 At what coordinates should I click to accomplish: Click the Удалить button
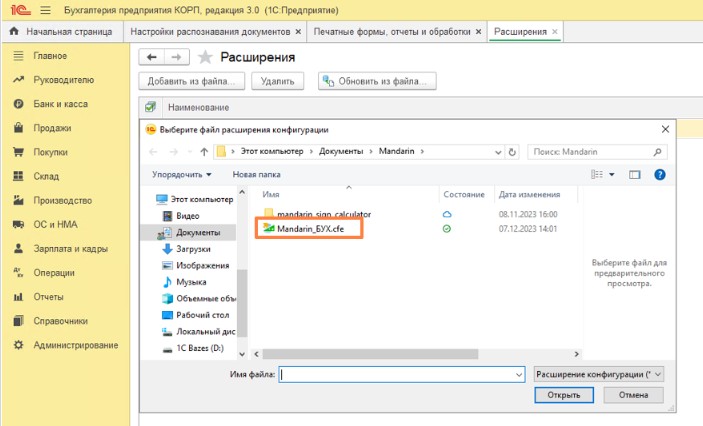pos(278,81)
